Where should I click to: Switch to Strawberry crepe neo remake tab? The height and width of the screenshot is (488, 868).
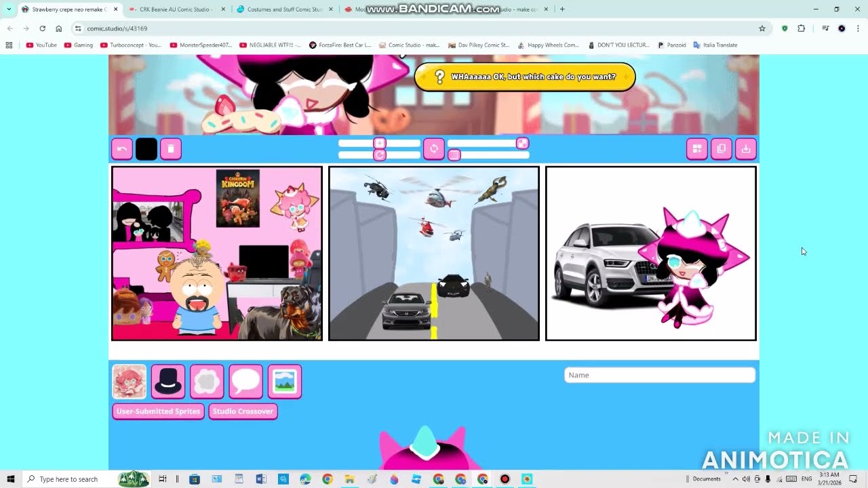pyautogui.click(x=68, y=9)
